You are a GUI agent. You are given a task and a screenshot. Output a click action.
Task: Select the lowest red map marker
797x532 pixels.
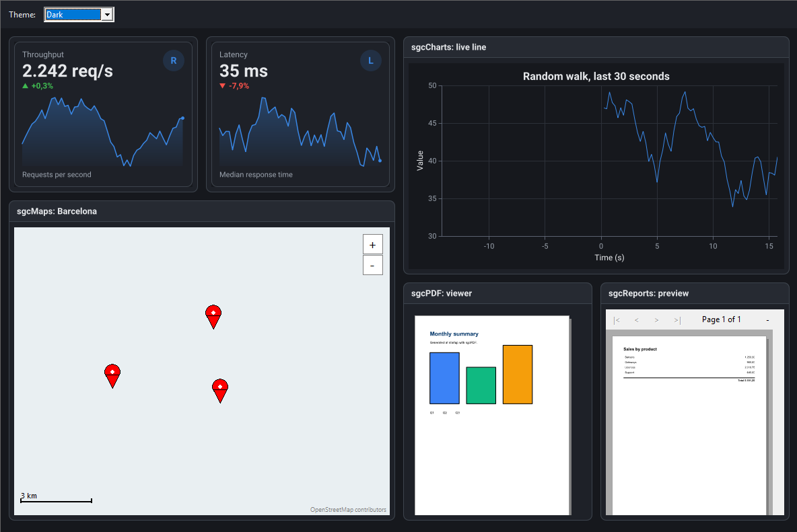220,390
